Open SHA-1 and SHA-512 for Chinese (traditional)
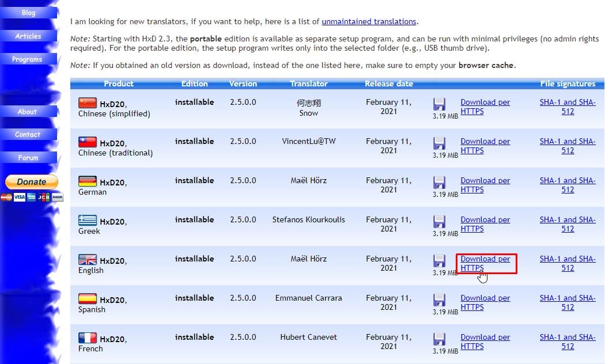The height and width of the screenshot is (364, 605). (568, 146)
